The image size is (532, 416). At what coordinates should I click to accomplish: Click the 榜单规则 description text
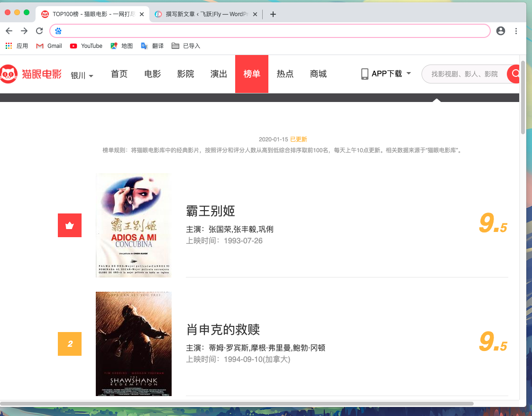283,150
